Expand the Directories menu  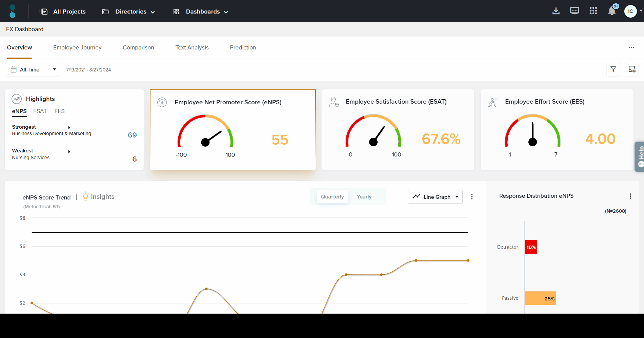129,12
